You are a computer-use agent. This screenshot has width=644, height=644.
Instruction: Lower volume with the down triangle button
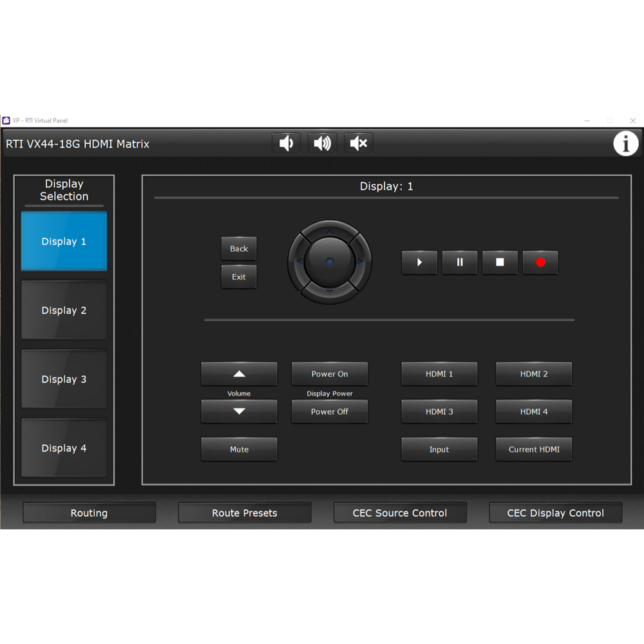click(x=239, y=412)
